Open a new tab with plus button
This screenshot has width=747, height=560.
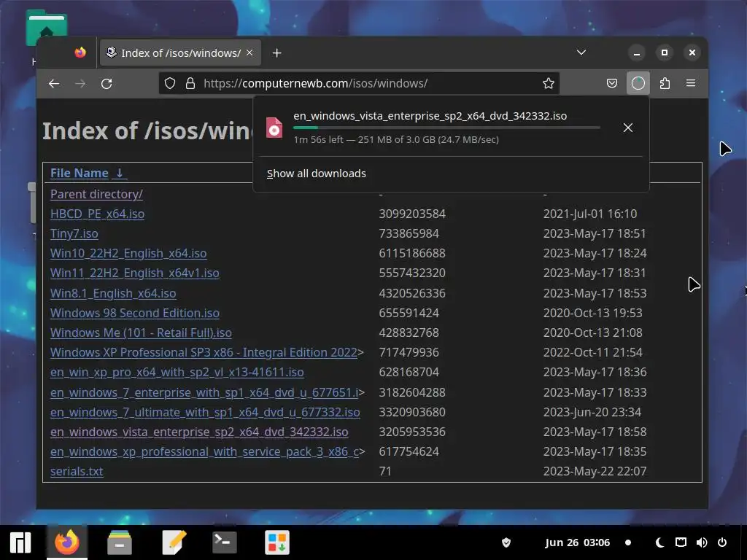click(276, 52)
